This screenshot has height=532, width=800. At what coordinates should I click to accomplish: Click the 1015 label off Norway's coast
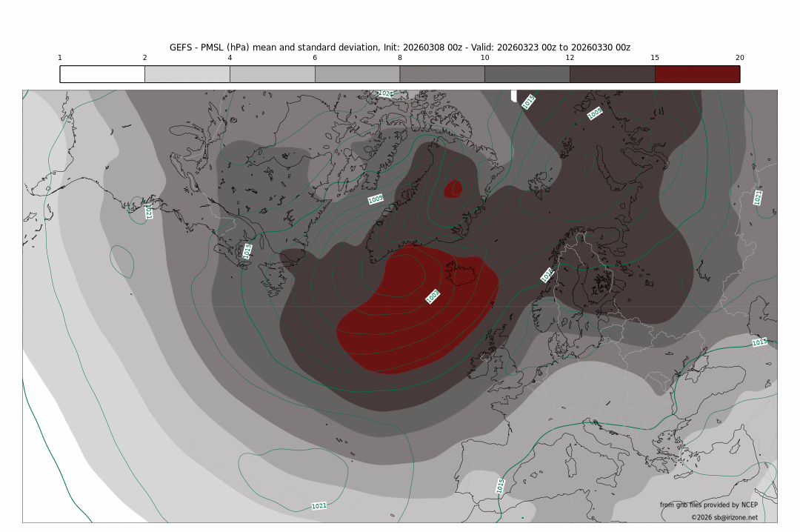547,275
